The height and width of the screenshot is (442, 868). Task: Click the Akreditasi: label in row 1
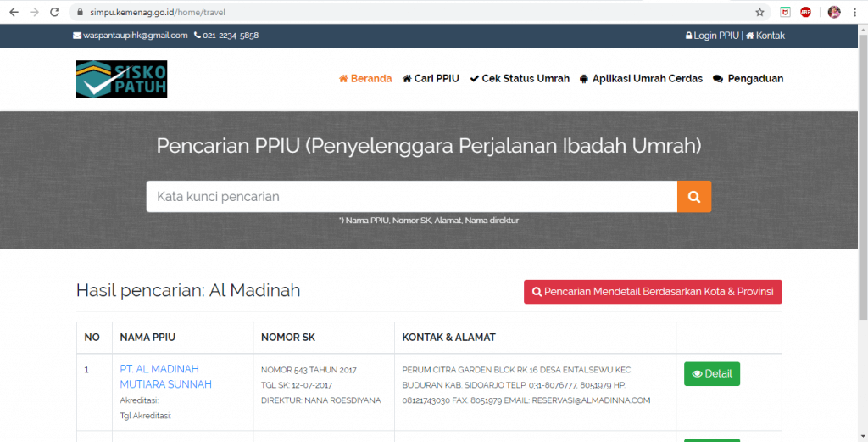click(x=139, y=400)
